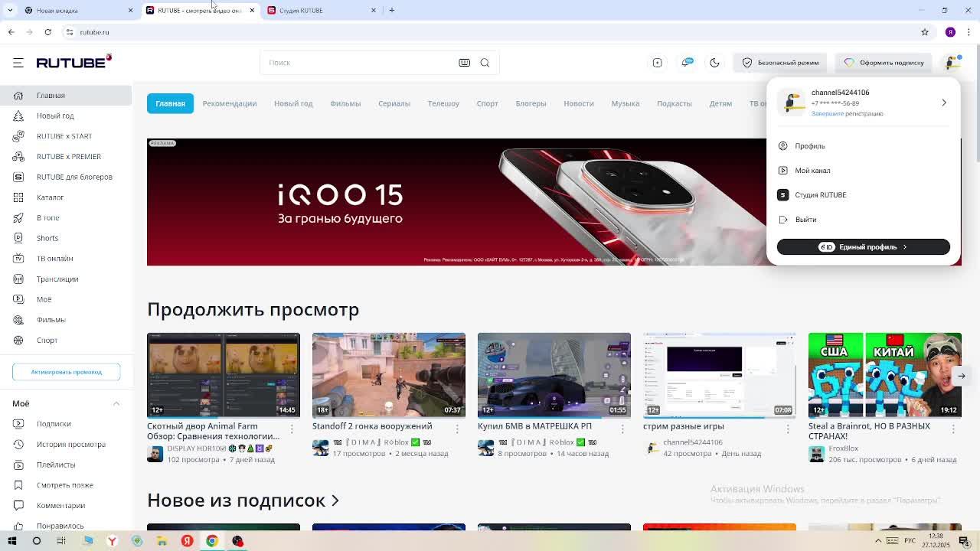Click the magnifier search icon
This screenshot has width=980, height=551.
pyautogui.click(x=485, y=63)
